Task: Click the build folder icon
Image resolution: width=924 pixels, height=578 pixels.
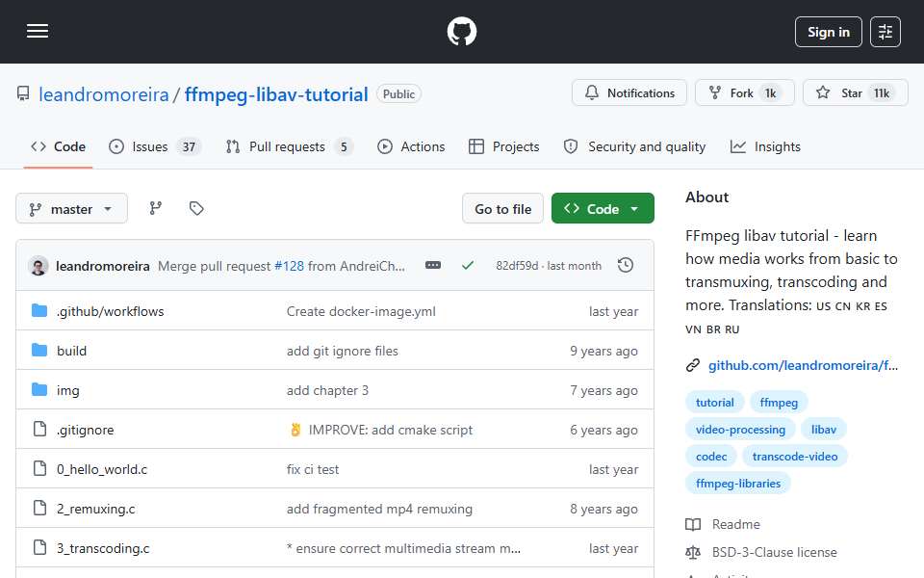Action: (x=39, y=351)
